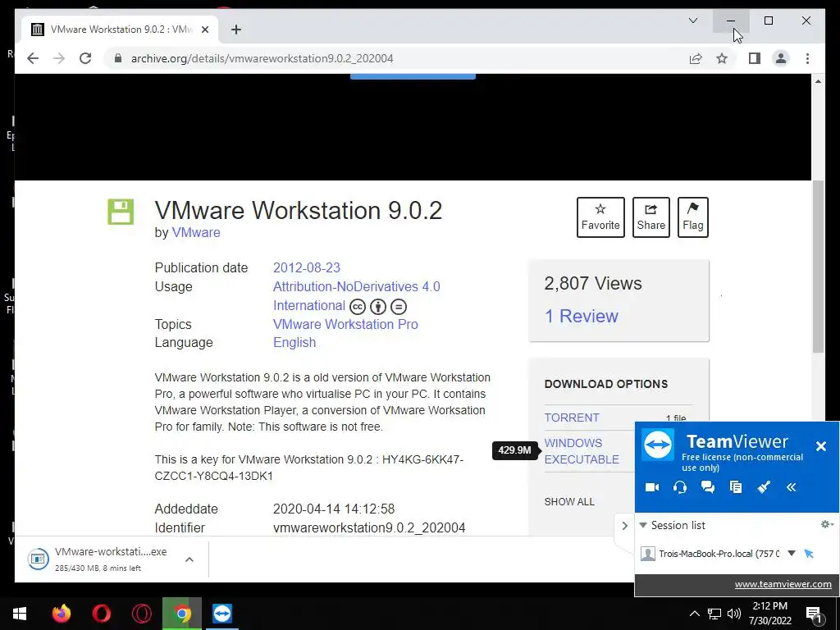The image size is (840, 630).
Task: Select the VMware Workstation 9.0.2 browser tab
Action: (x=120, y=30)
